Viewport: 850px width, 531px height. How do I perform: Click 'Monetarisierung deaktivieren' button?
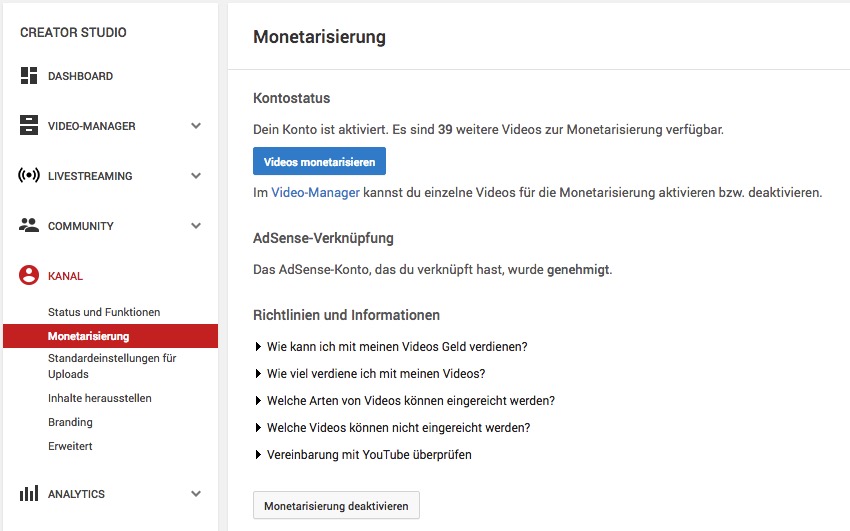click(336, 506)
